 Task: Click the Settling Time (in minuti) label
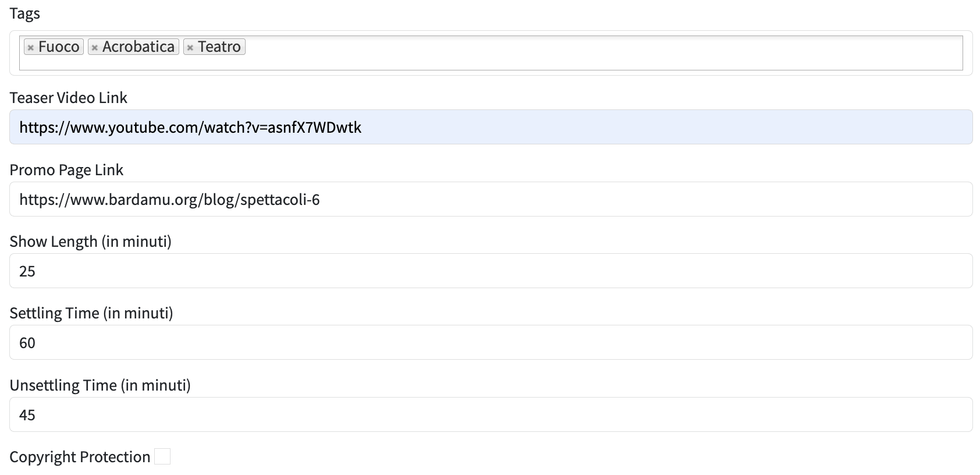pos(91,313)
